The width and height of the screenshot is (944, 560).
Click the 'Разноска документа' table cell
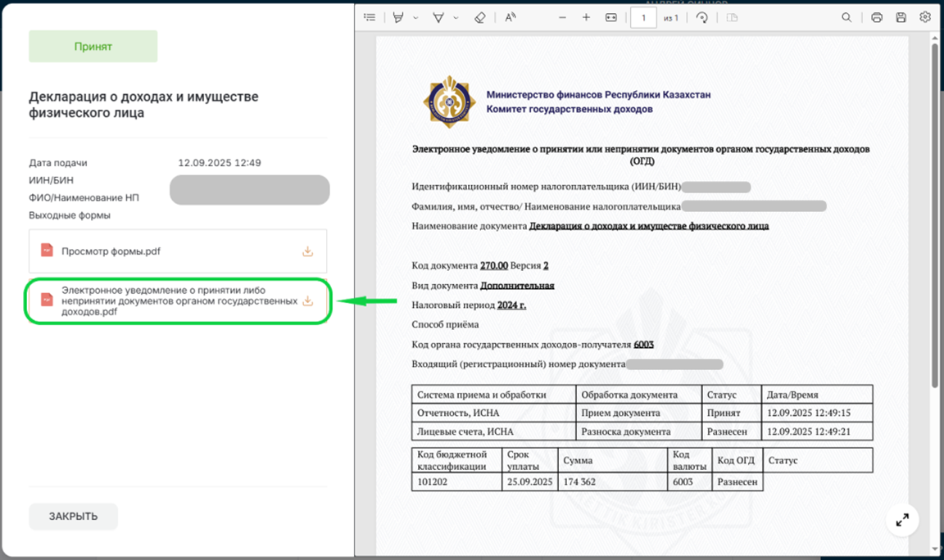tap(639, 431)
